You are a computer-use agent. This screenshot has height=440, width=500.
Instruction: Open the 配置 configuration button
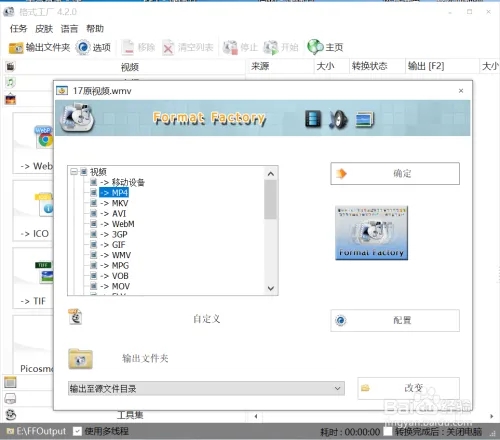pos(395,320)
